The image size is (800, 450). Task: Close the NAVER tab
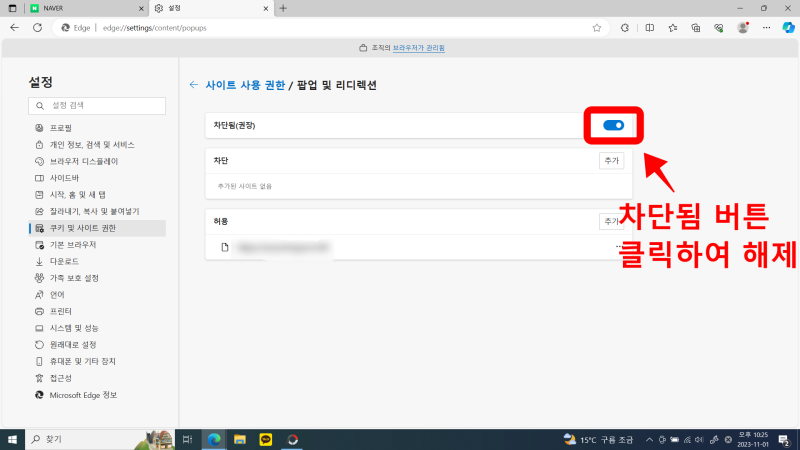(x=141, y=9)
